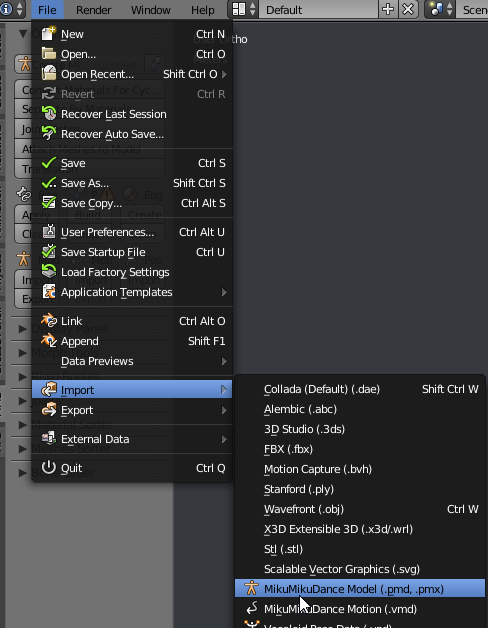This screenshot has height=628, width=488.
Task: Delete the current Default screen layout
Action: click(408, 9)
